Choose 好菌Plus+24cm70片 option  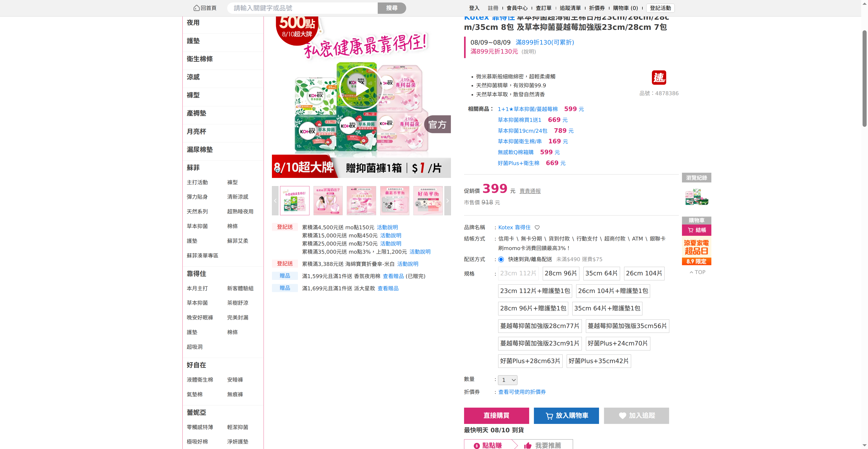coord(618,343)
